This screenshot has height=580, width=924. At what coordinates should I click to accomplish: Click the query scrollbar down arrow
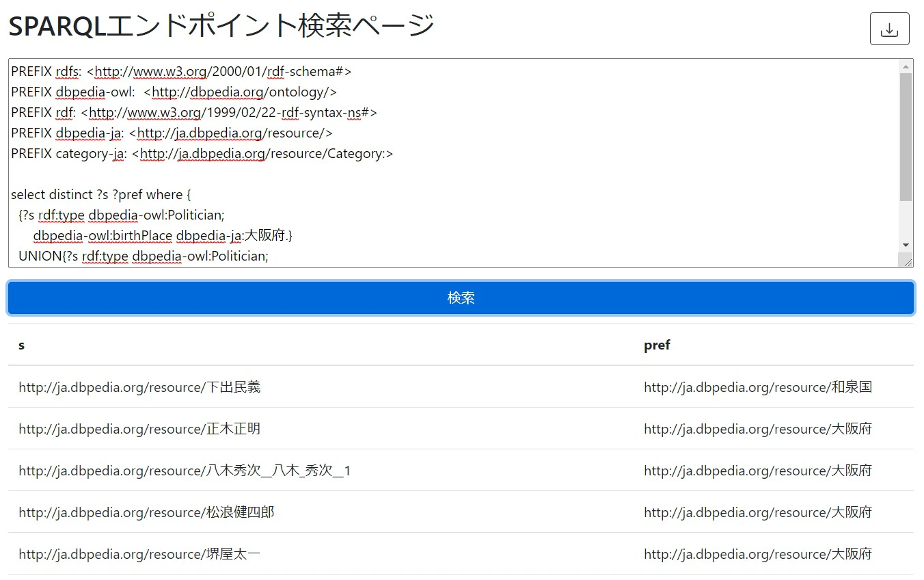click(x=906, y=245)
